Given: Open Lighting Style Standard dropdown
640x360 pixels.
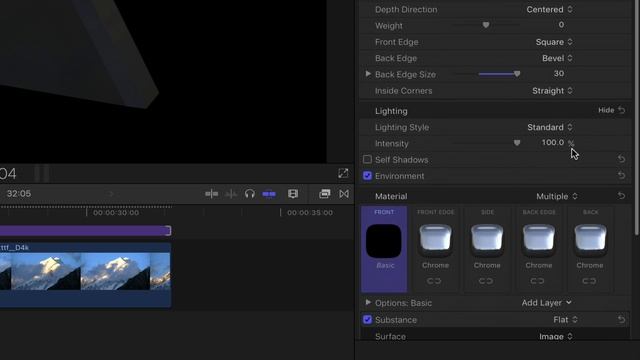Looking at the screenshot, I should [x=550, y=127].
